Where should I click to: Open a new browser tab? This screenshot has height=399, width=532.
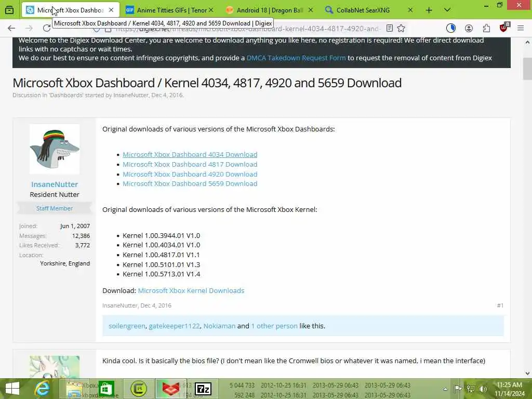429,10
